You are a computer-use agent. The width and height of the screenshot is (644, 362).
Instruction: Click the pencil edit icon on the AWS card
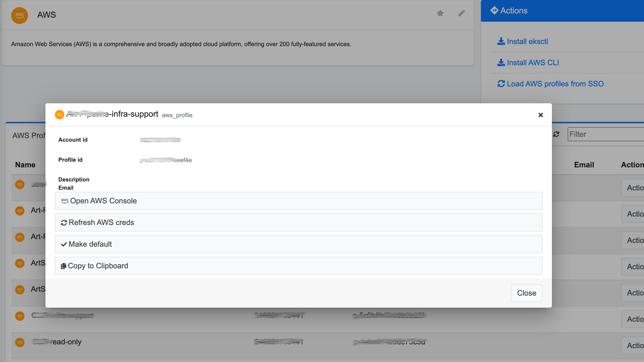[x=461, y=13]
